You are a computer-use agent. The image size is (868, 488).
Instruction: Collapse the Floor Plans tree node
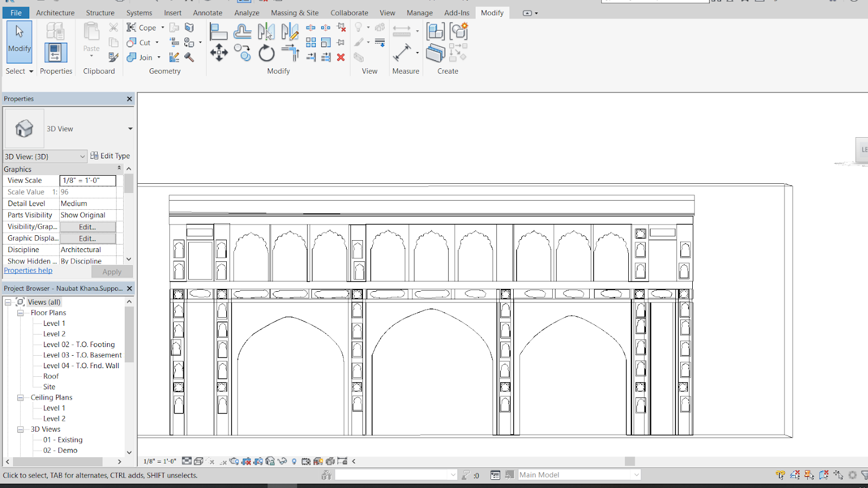(x=21, y=313)
